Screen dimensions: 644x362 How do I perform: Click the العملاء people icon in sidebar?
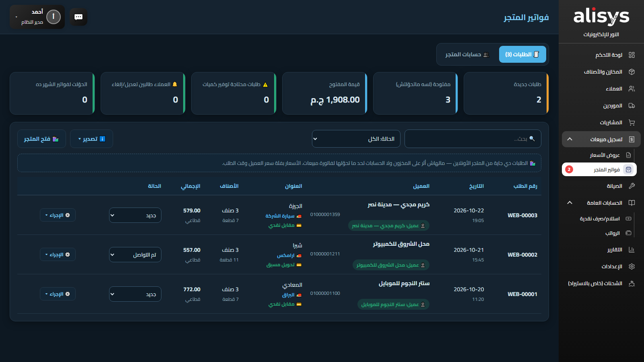point(632,89)
